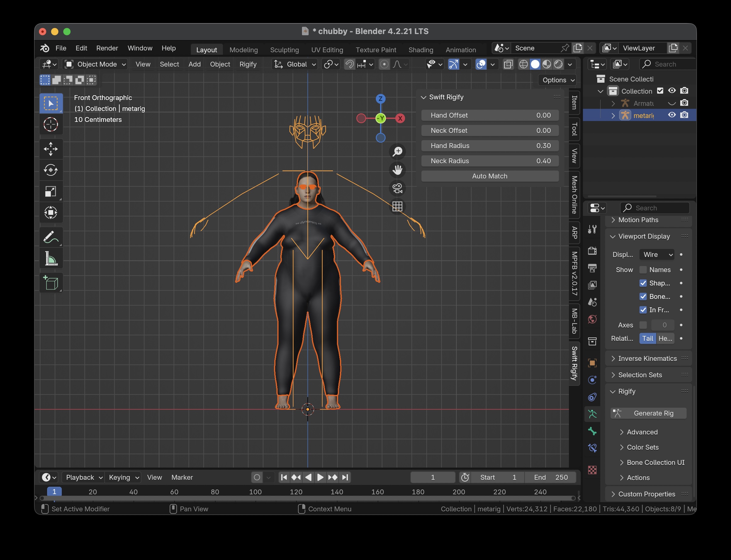The image size is (731, 560).
Task: Select the Select Box tool
Action: [x=51, y=103]
